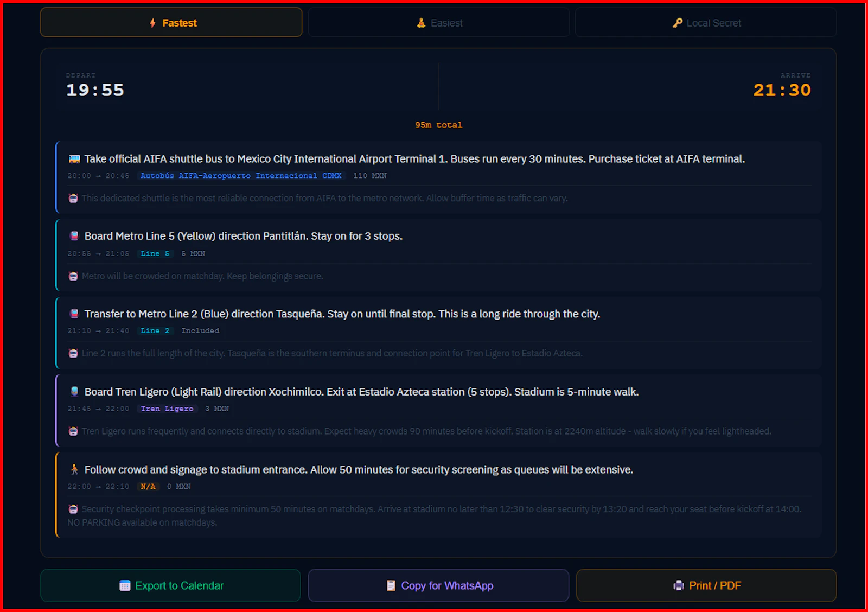Click the metro icon beside Line 5 step
The width and height of the screenshot is (868, 612).
pos(74,236)
